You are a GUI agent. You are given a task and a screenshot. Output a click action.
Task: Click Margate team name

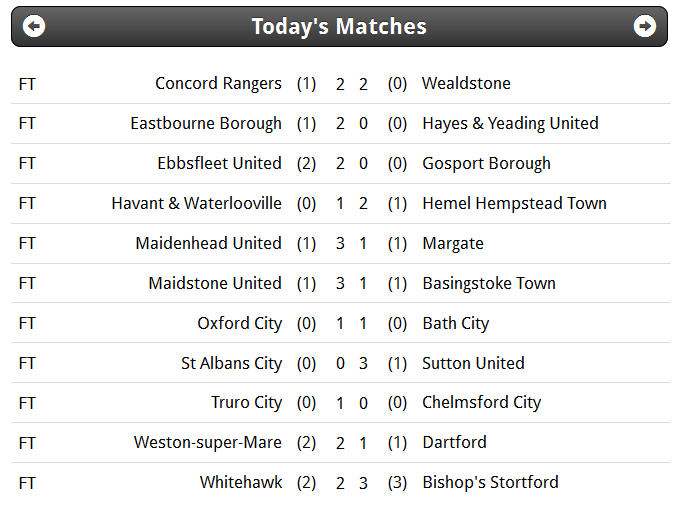(453, 244)
